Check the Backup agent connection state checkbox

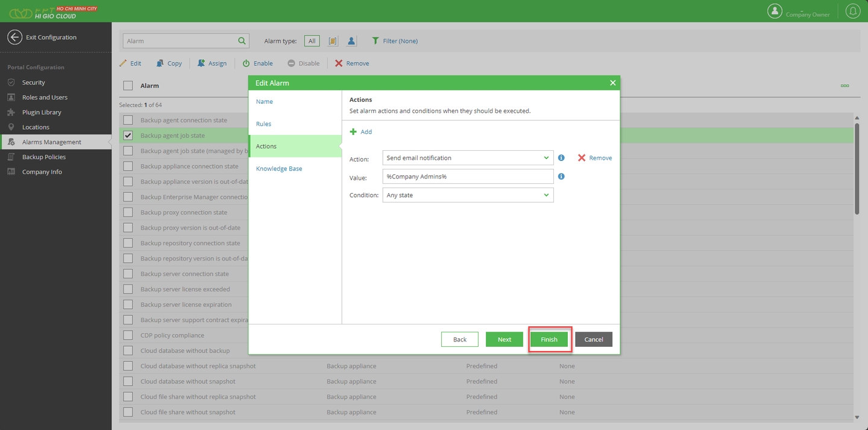[128, 120]
